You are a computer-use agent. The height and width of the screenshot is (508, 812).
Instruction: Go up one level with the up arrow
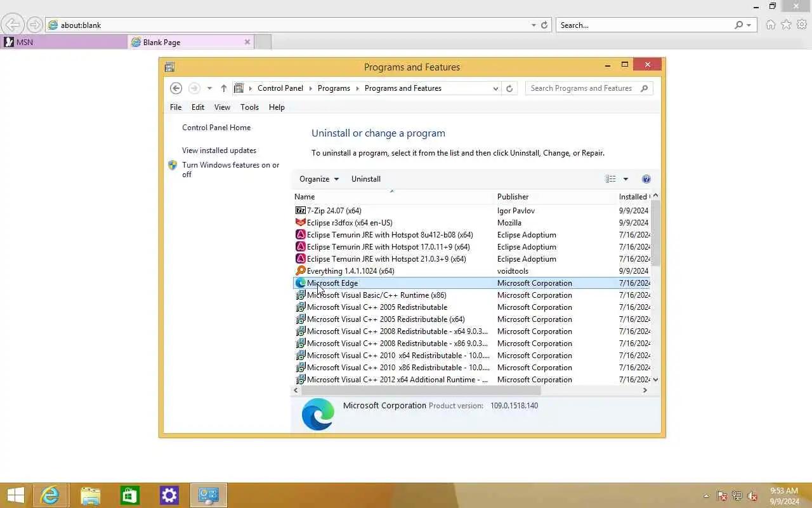223,88
